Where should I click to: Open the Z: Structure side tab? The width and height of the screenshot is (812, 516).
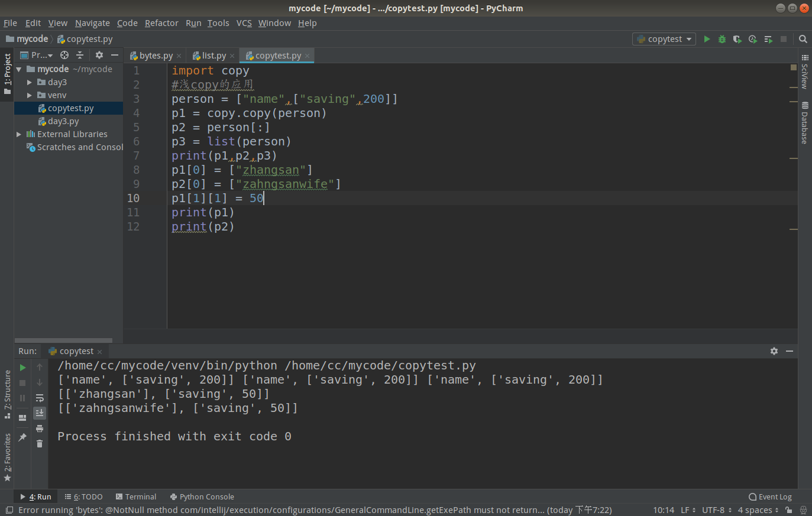[7, 394]
